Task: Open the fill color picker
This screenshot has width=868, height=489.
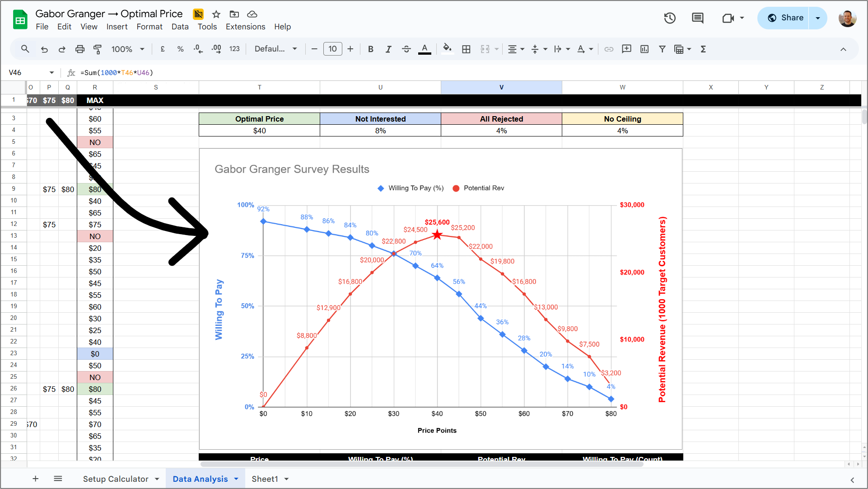Action: point(447,49)
